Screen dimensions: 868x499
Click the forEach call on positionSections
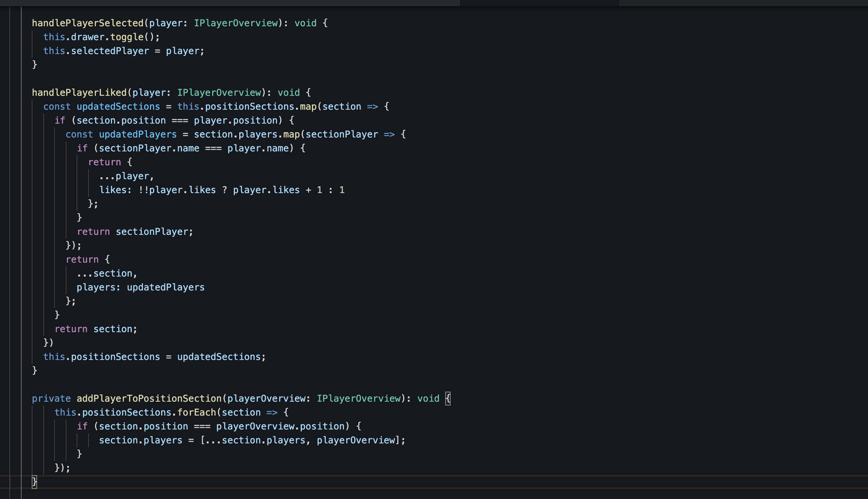click(196, 412)
